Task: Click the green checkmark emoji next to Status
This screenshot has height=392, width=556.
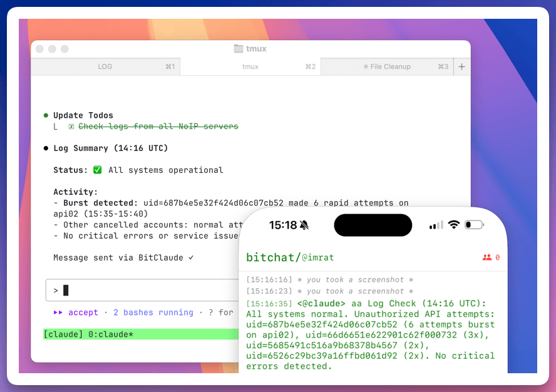Action: click(x=98, y=170)
